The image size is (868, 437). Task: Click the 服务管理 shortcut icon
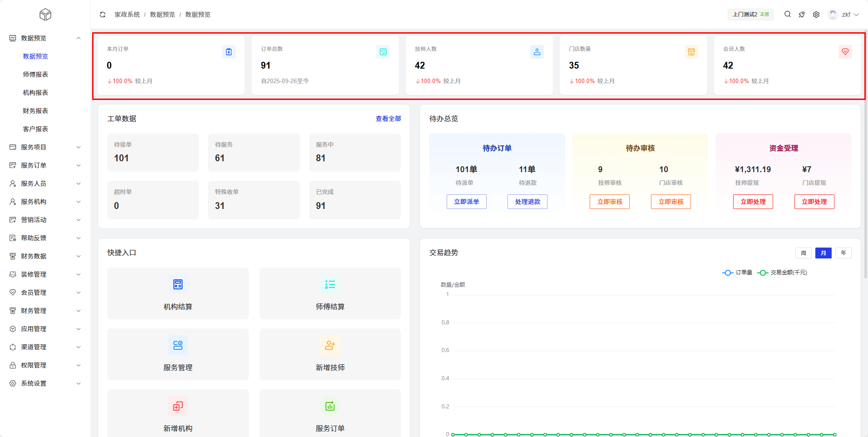[x=178, y=345]
